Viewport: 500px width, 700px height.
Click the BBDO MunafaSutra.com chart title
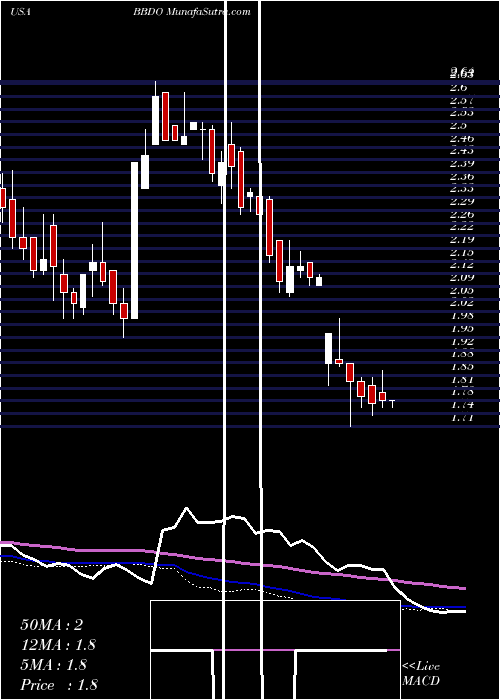[x=192, y=12]
